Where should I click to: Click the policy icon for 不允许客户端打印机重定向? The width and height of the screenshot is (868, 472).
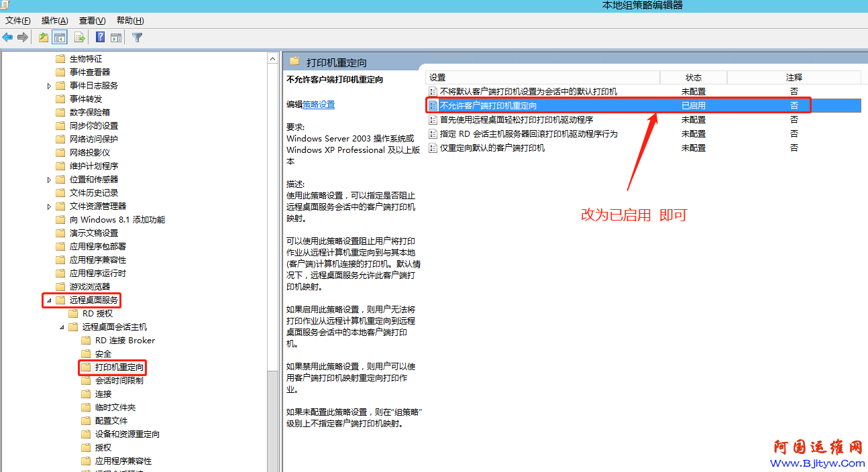point(433,106)
